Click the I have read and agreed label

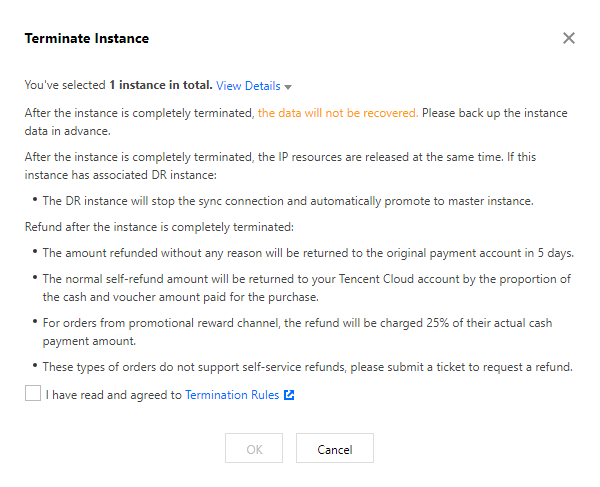(x=114, y=395)
